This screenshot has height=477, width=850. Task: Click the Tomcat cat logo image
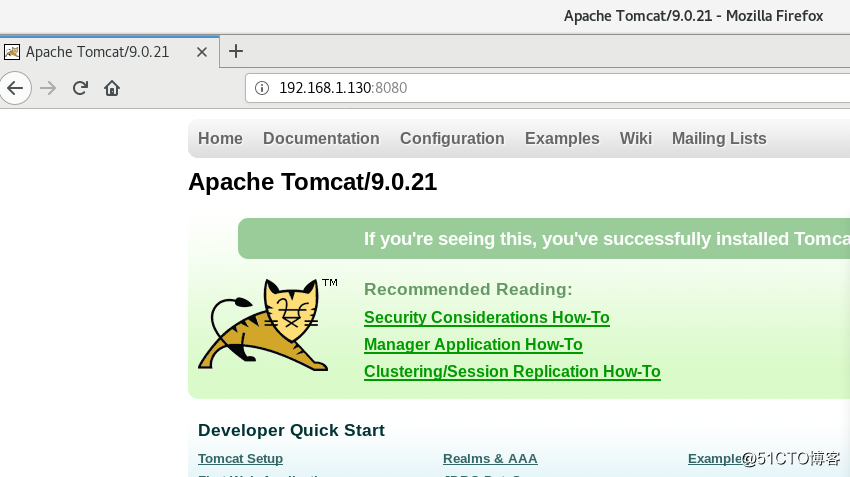pyautogui.click(x=268, y=325)
